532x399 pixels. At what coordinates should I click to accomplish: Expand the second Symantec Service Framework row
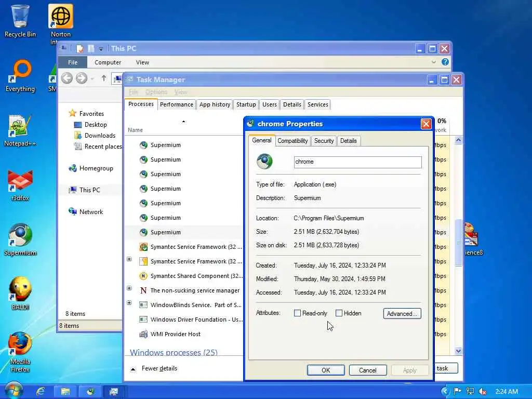[129, 259]
